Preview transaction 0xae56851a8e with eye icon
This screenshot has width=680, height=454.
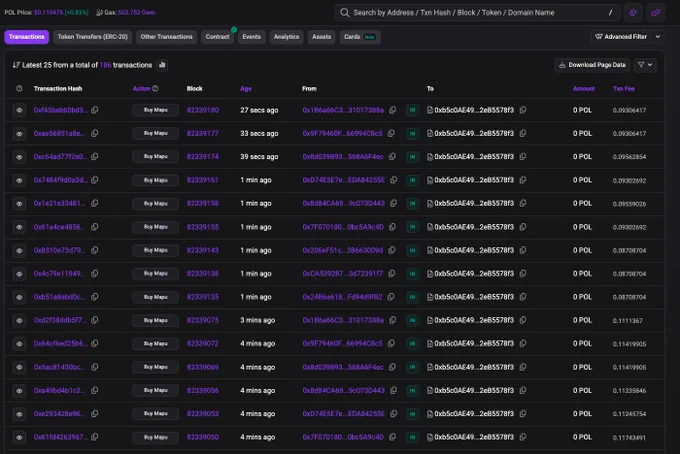click(19, 134)
